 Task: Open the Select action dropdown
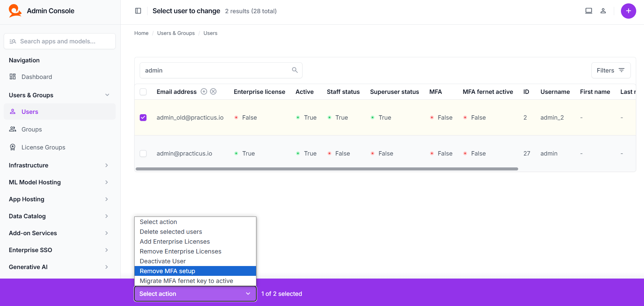click(195, 294)
